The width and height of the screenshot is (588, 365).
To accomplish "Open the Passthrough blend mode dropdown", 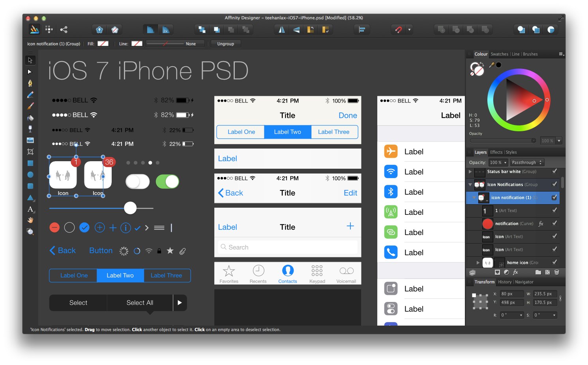I will click(x=527, y=162).
